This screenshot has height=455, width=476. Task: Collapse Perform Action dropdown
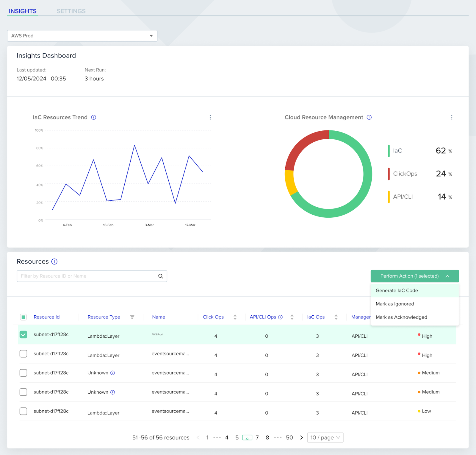415,276
